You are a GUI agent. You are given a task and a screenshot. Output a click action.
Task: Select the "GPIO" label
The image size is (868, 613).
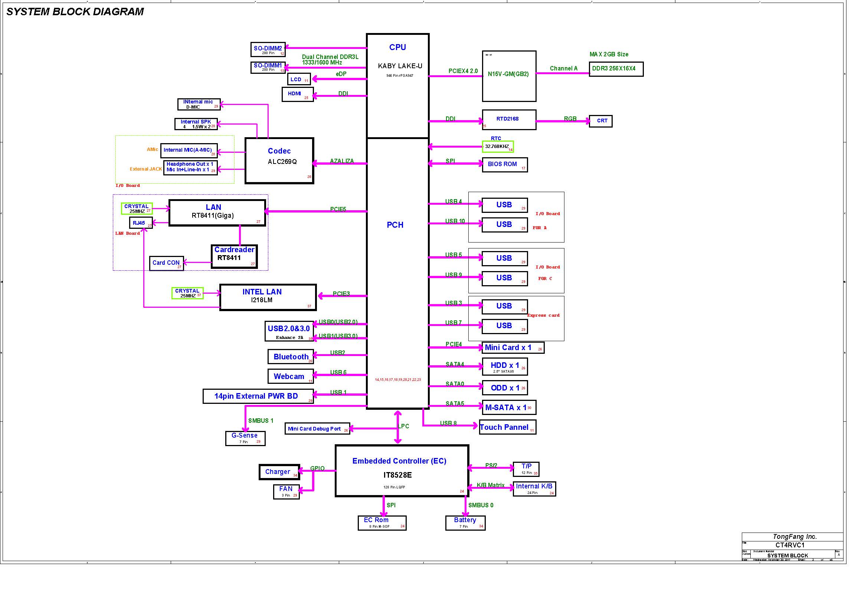point(317,468)
